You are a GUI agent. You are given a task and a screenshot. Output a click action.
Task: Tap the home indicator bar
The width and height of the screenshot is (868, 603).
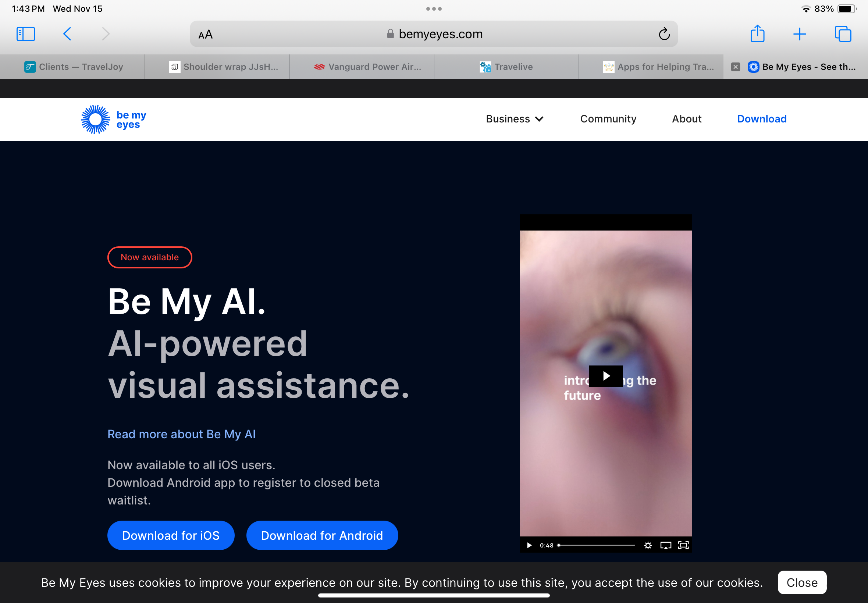coord(434,595)
